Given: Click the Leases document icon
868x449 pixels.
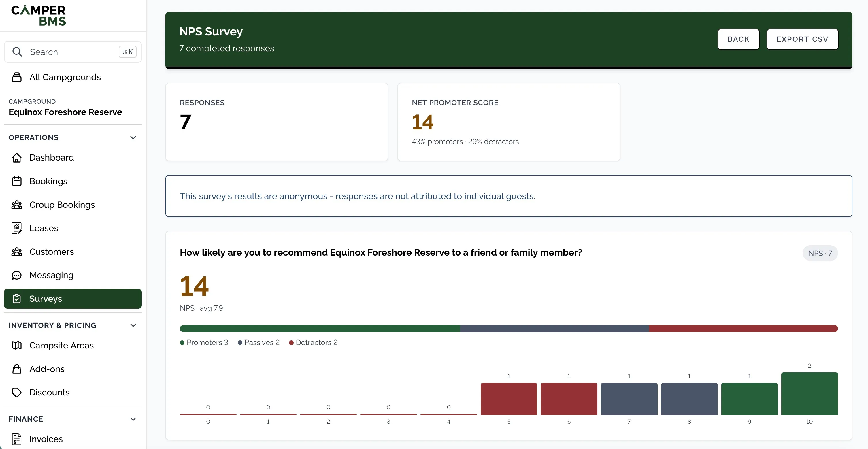Looking at the screenshot, I should [16, 228].
